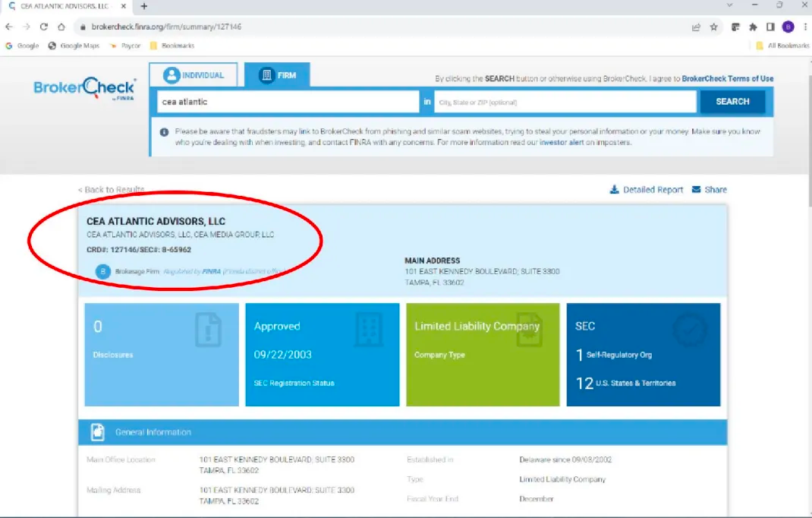Select the FIRM search tab

point(278,75)
